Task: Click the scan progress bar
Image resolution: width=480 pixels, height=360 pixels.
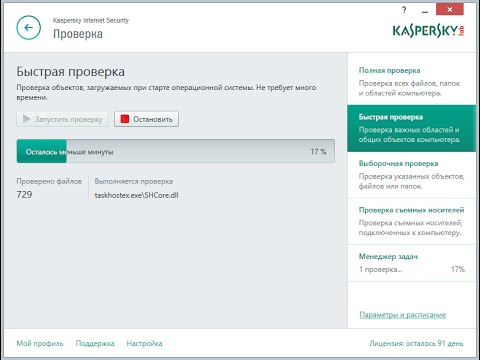Action: coord(176,151)
